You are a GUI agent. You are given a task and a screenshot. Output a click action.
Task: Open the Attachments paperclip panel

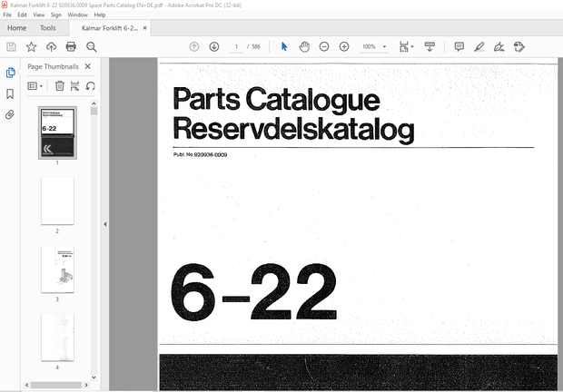point(10,114)
